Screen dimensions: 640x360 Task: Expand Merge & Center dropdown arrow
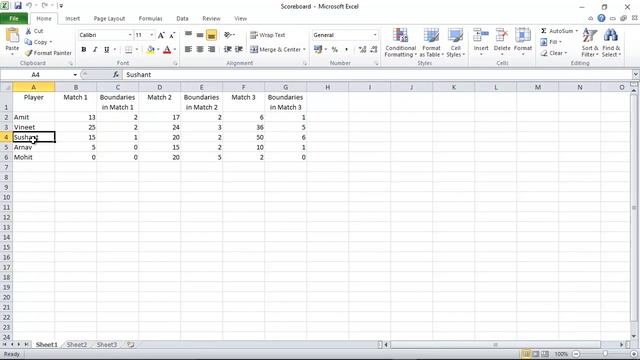coord(304,49)
